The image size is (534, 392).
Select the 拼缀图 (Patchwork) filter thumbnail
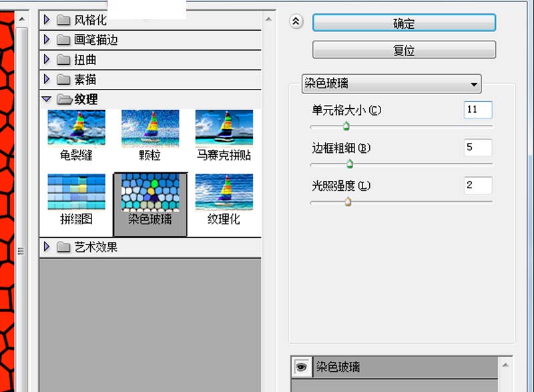point(76,192)
